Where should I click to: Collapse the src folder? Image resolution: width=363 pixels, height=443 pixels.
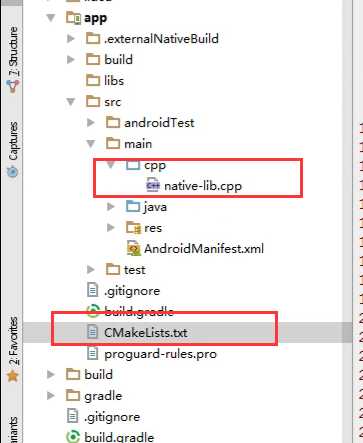[x=71, y=102]
